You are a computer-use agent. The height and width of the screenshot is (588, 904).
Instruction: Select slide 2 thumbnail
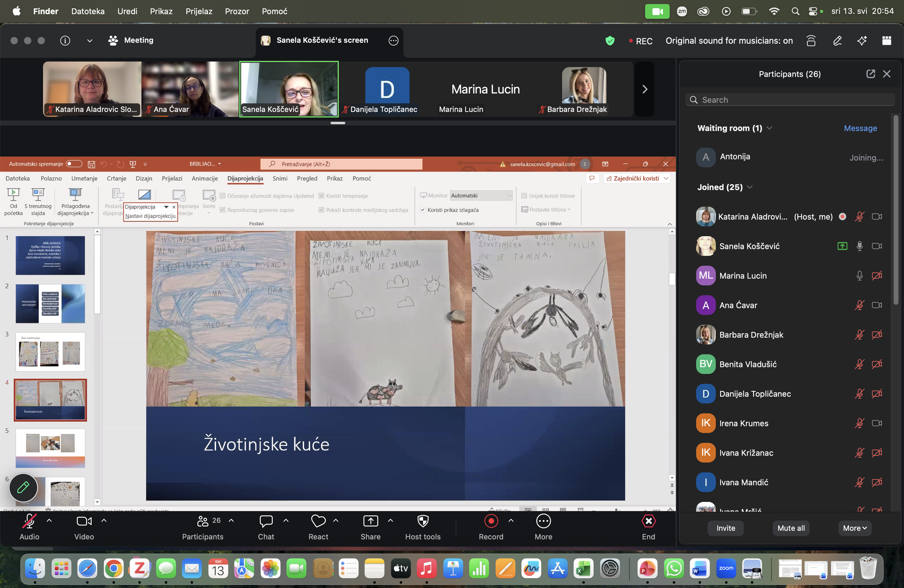(x=50, y=303)
